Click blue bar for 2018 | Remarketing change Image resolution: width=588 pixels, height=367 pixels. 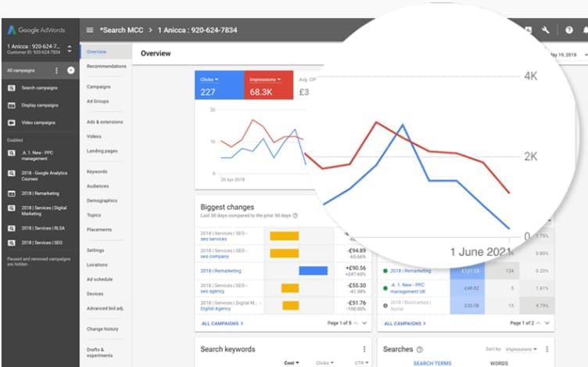(313, 271)
